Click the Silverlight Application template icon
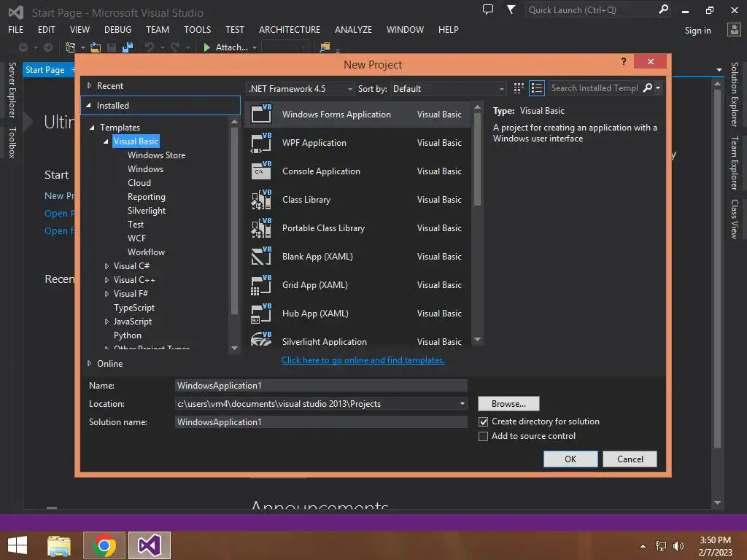This screenshot has height=560, width=747. [261, 338]
